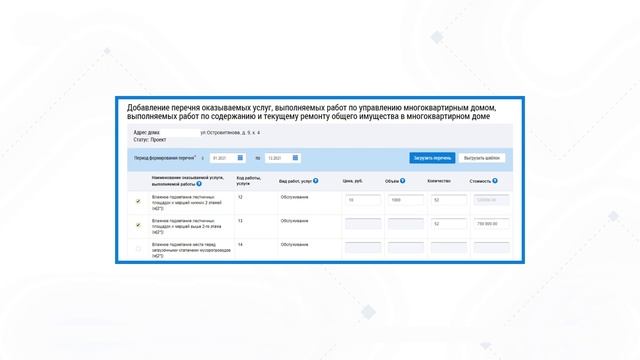Click the 'Статус: Проект' text

pos(150,140)
